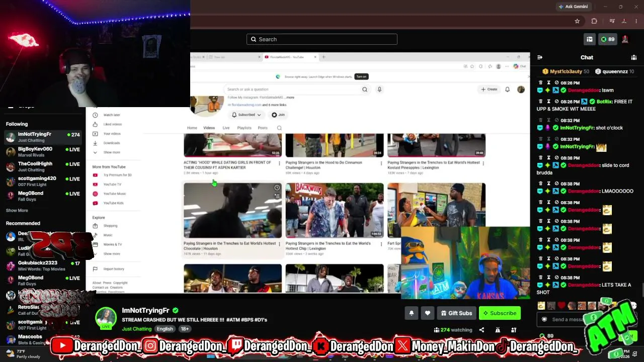Open the Kick drops inventory icon
This screenshot has width=644, height=362.
pyautogui.click(x=589, y=39)
